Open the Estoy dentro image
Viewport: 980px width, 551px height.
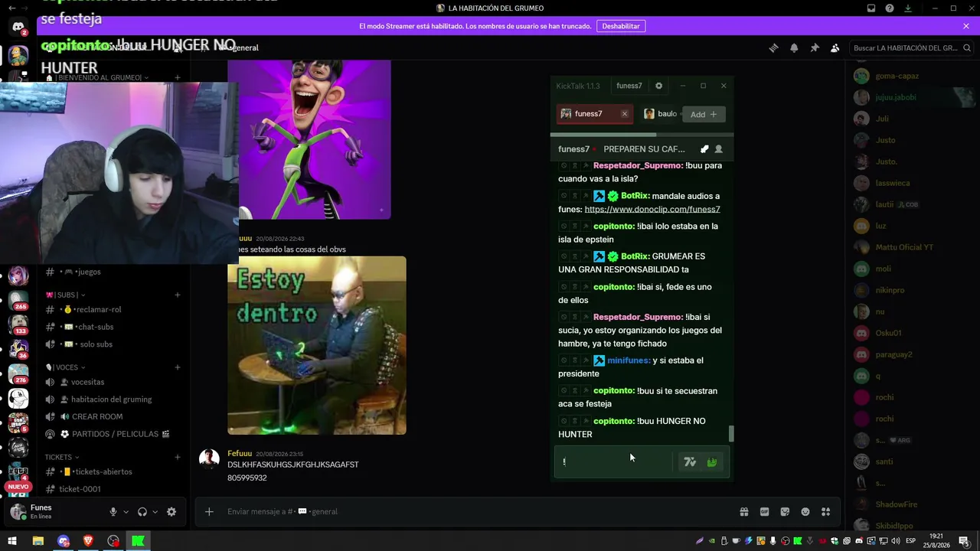point(317,345)
